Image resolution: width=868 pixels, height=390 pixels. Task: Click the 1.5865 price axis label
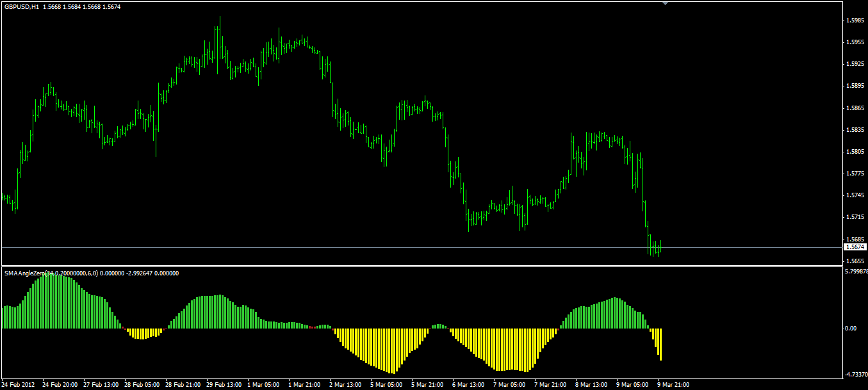pos(855,108)
